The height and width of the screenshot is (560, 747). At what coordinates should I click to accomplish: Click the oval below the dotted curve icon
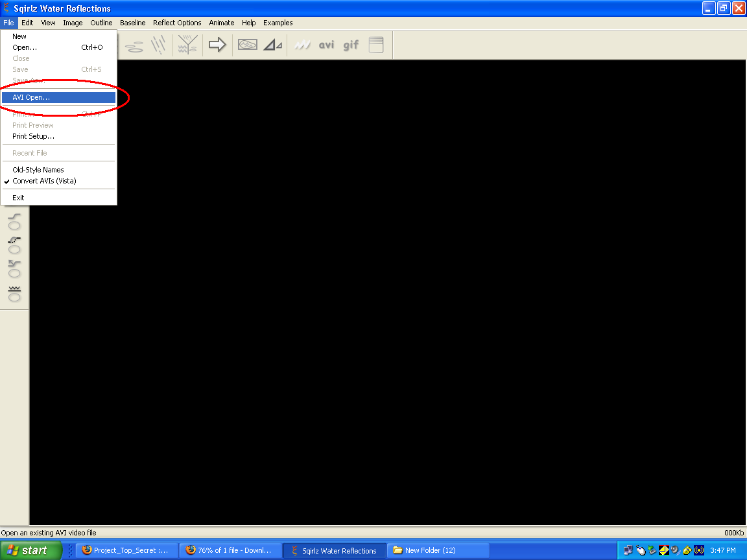(14, 249)
